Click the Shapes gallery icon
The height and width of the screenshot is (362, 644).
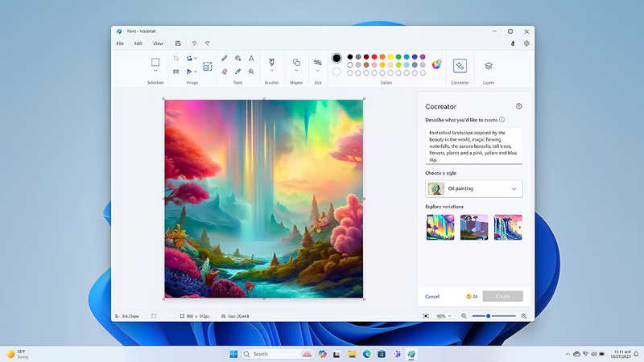point(296,62)
